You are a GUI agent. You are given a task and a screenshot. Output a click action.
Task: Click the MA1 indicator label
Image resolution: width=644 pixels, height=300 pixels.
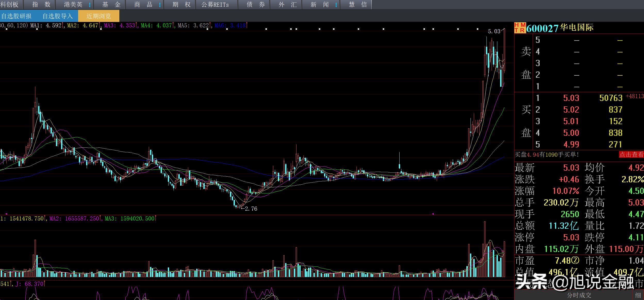click(x=46, y=25)
